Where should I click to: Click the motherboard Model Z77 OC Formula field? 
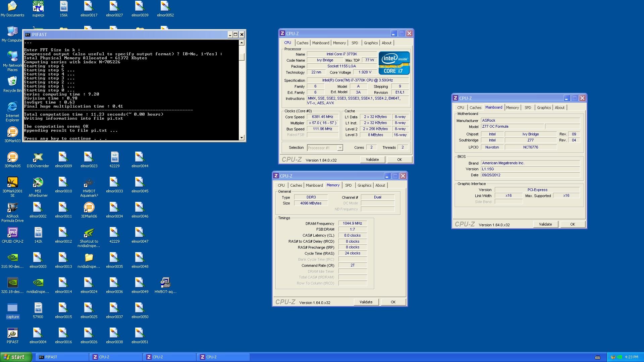pyautogui.click(x=512, y=127)
